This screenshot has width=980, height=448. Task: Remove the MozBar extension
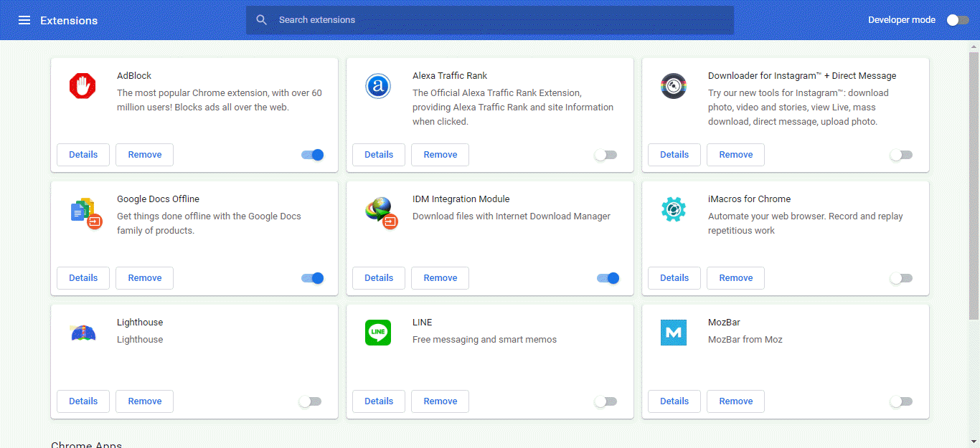coord(736,401)
